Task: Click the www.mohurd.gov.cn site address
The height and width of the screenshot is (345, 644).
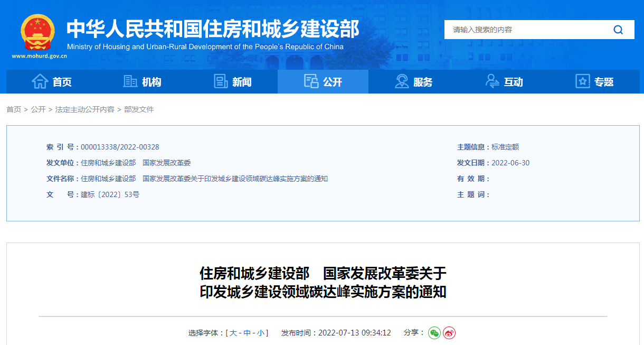Action: click(x=39, y=55)
